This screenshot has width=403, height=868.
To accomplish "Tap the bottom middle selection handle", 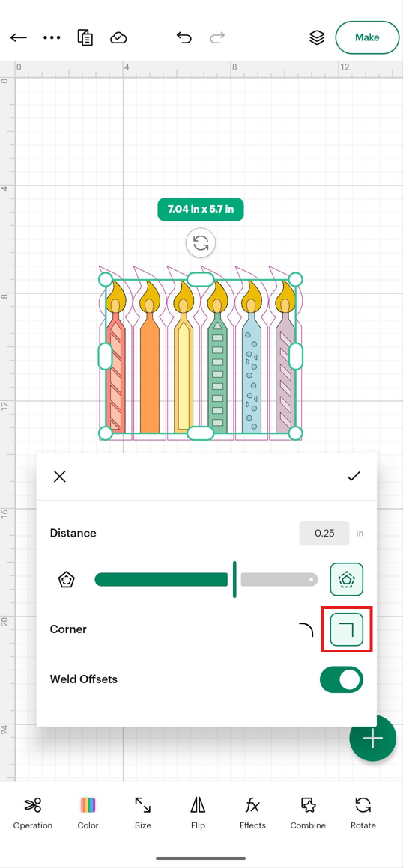I will (201, 433).
